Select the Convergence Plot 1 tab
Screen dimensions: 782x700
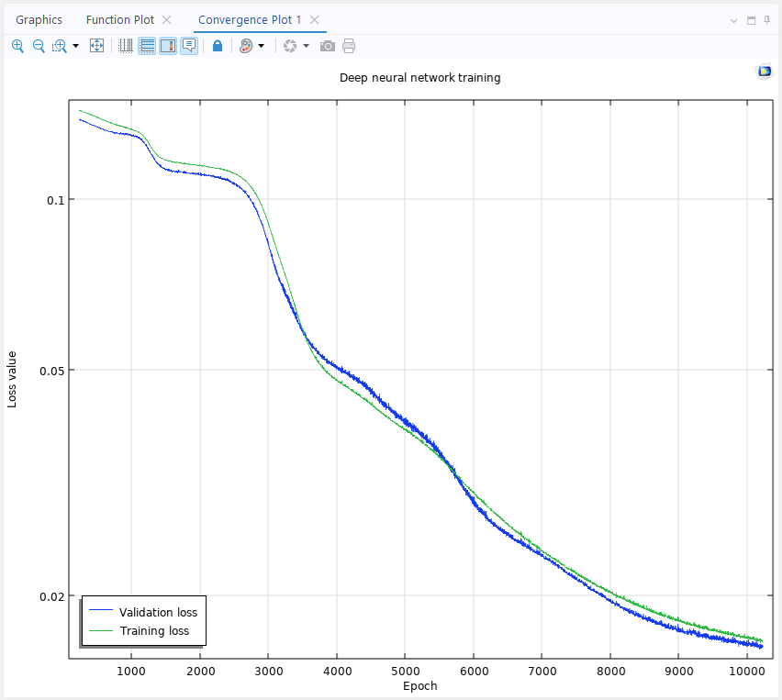[250, 20]
